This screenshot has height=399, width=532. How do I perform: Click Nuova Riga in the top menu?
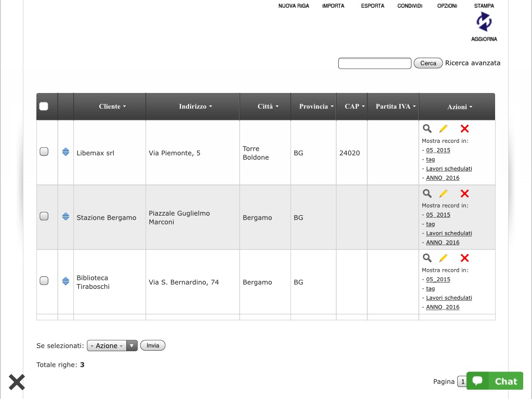point(294,6)
